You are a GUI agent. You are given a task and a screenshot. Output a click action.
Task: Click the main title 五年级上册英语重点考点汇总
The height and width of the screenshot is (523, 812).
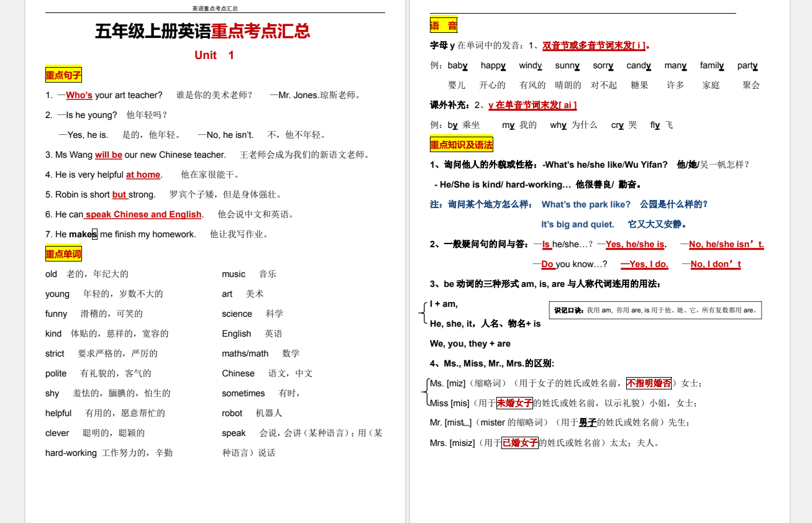(203, 31)
